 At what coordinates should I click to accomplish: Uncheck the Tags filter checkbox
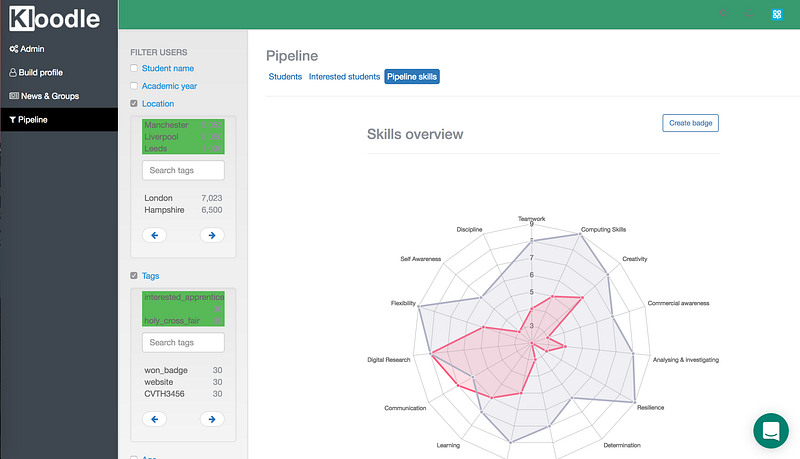coord(135,276)
